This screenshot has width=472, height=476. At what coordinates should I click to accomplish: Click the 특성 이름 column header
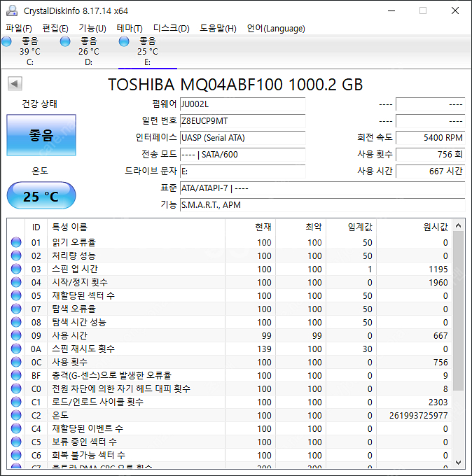pos(136,227)
